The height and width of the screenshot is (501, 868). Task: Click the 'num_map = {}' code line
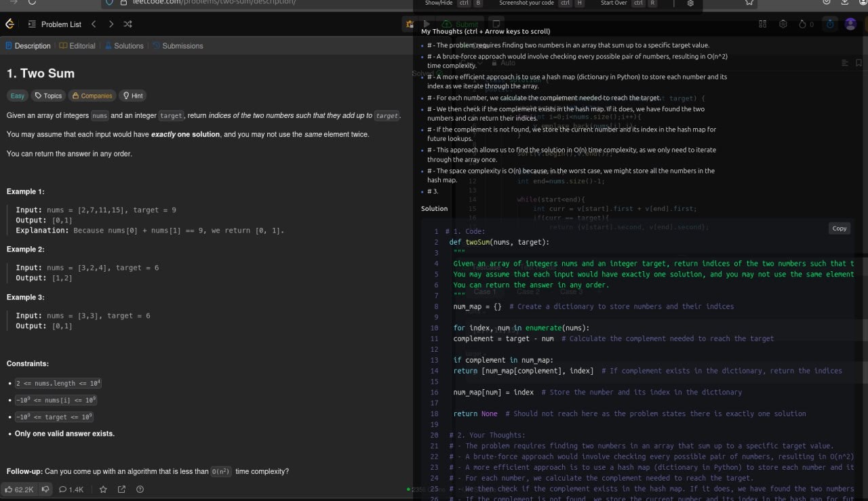click(x=477, y=306)
